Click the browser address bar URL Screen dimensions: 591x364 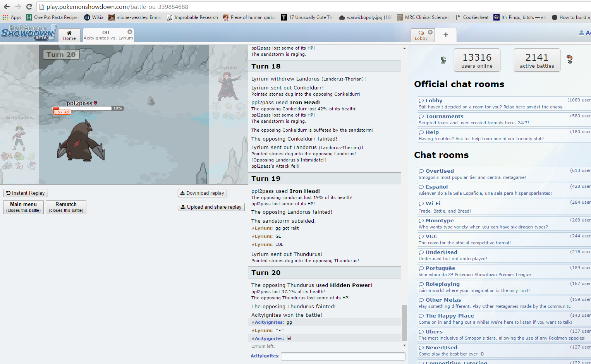tap(117, 7)
